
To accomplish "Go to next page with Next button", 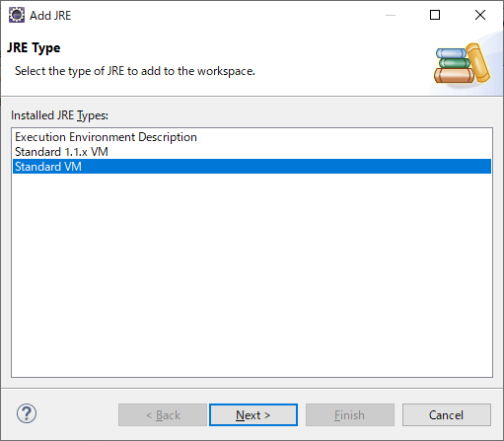I will [x=253, y=415].
